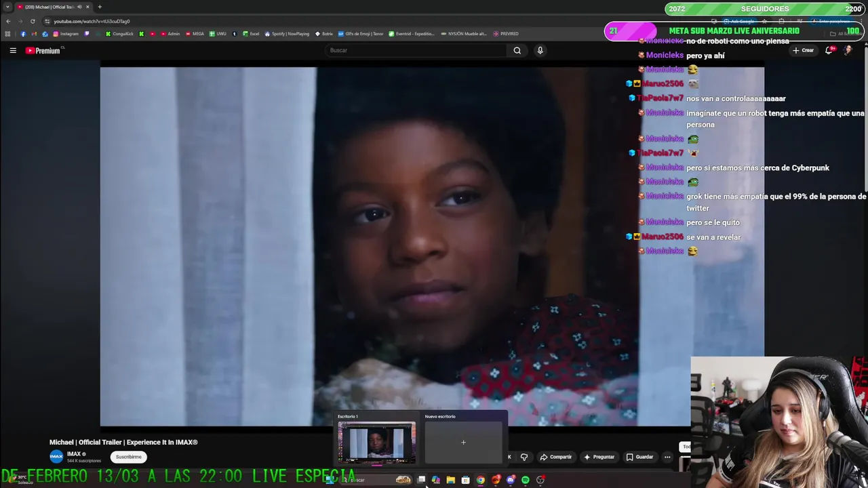This screenshot has height=488, width=868.
Task: Dislike the Michael trailer video
Action: 524,457
